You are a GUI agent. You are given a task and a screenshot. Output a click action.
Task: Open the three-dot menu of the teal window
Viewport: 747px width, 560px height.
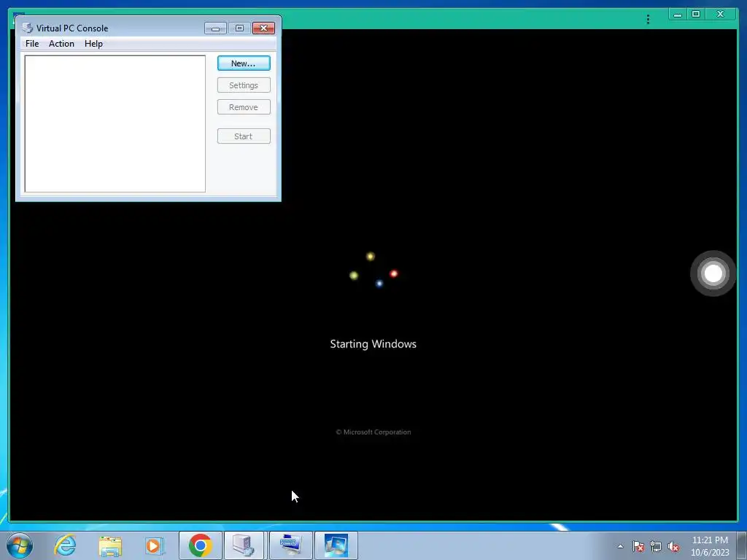pos(648,19)
